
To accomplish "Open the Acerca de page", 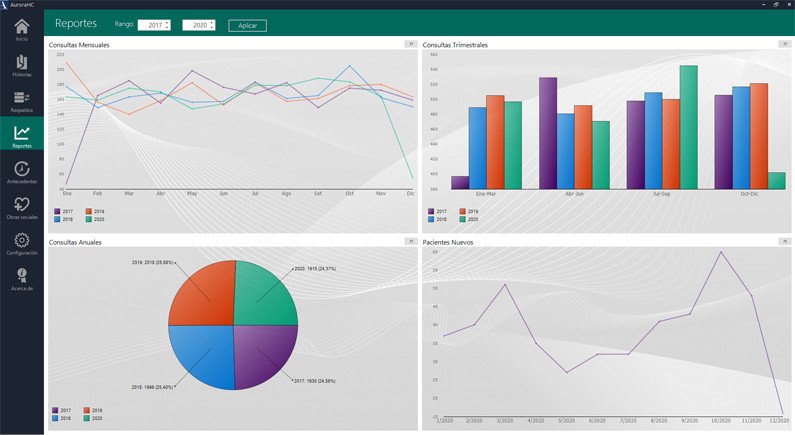I will 21,278.
